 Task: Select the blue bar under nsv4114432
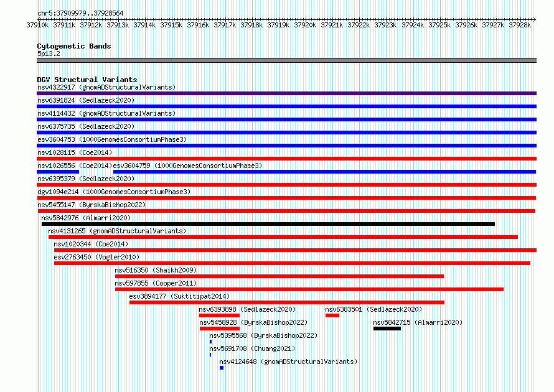pos(286,119)
